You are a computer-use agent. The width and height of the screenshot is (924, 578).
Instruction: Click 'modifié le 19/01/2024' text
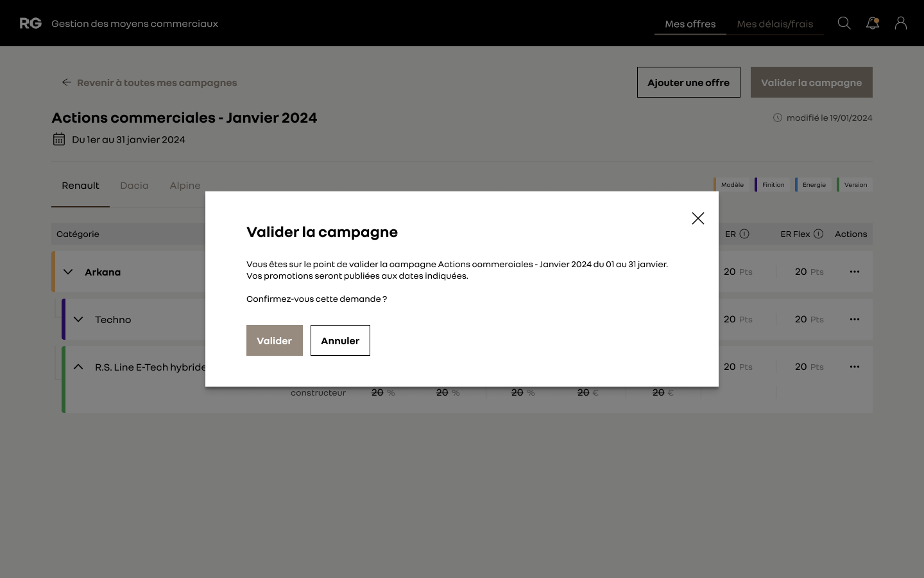pyautogui.click(x=829, y=118)
